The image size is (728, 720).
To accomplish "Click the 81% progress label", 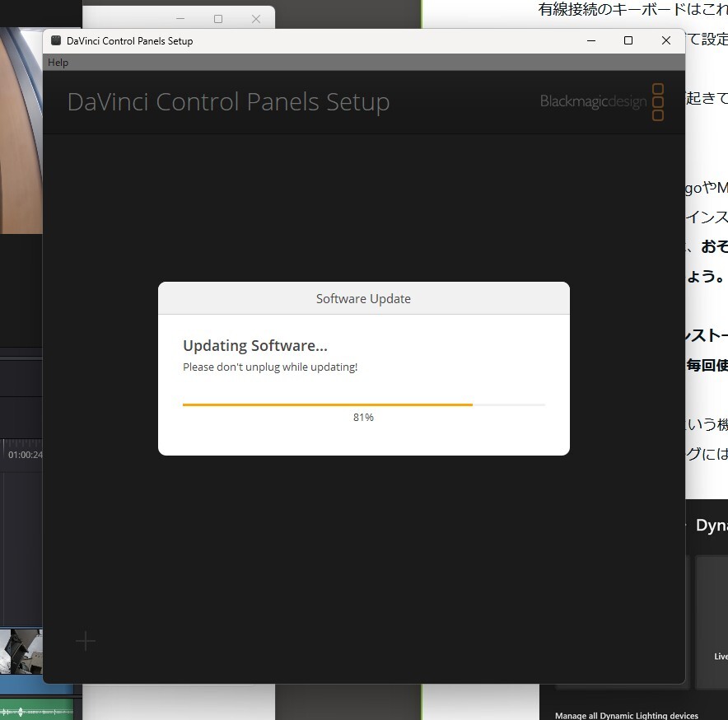I will (x=363, y=417).
